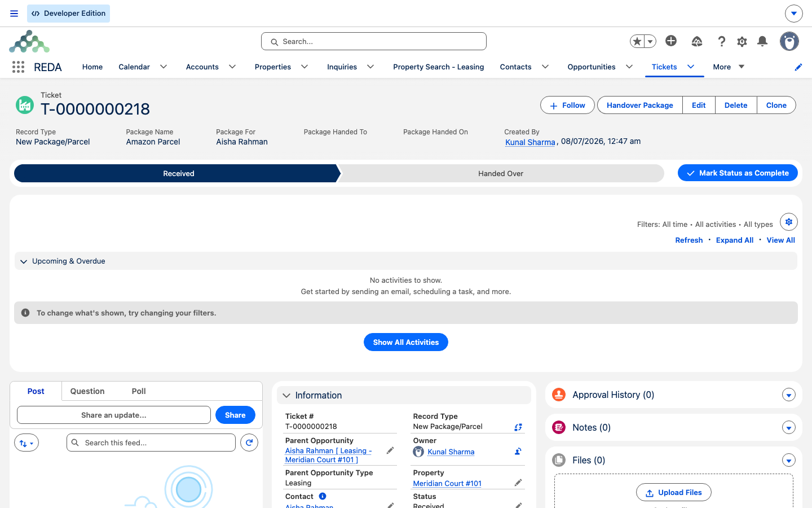Viewport: 812px width, 508px height.
Task: Open the More navigation dropdown
Action: (729, 67)
